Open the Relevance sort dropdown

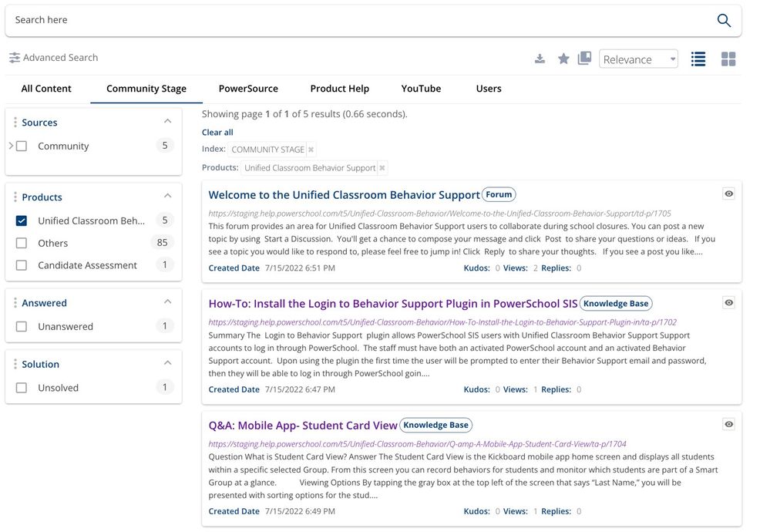coord(638,59)
